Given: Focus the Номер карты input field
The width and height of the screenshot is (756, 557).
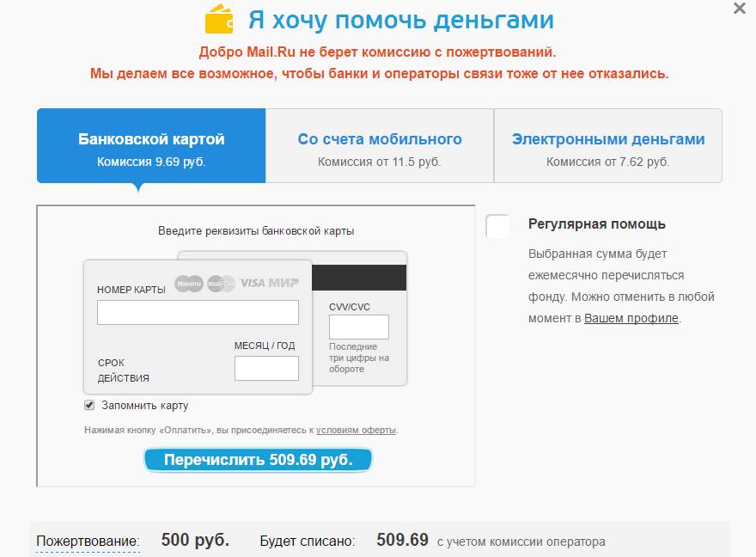Looking at the screenshot, I should point(198,312).
